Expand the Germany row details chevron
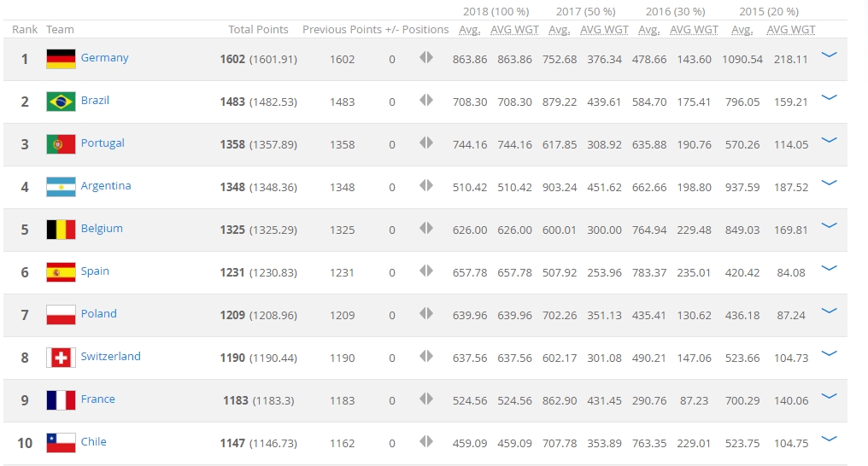Image resolution: width=868 pixels, height=466 pixels. (828, 55)
